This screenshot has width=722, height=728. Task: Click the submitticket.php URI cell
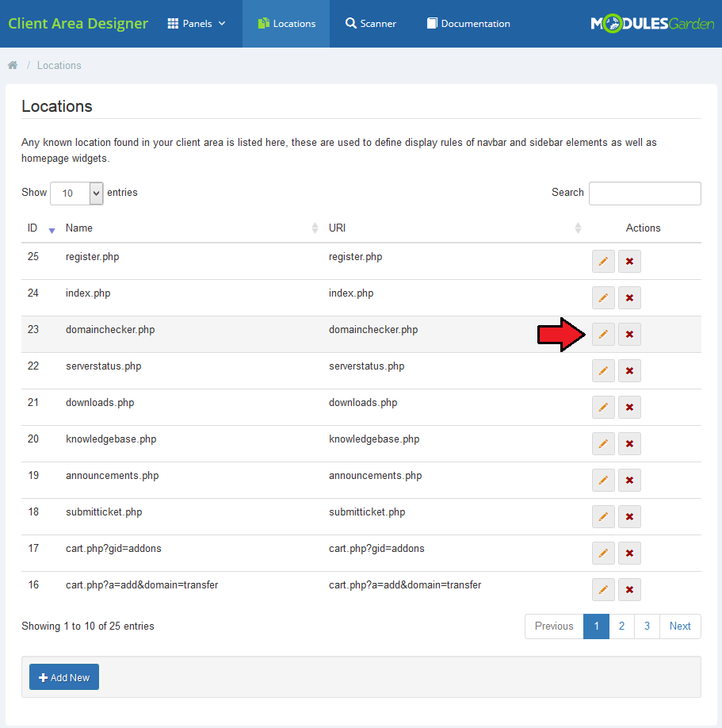click(x=367, y=512)
